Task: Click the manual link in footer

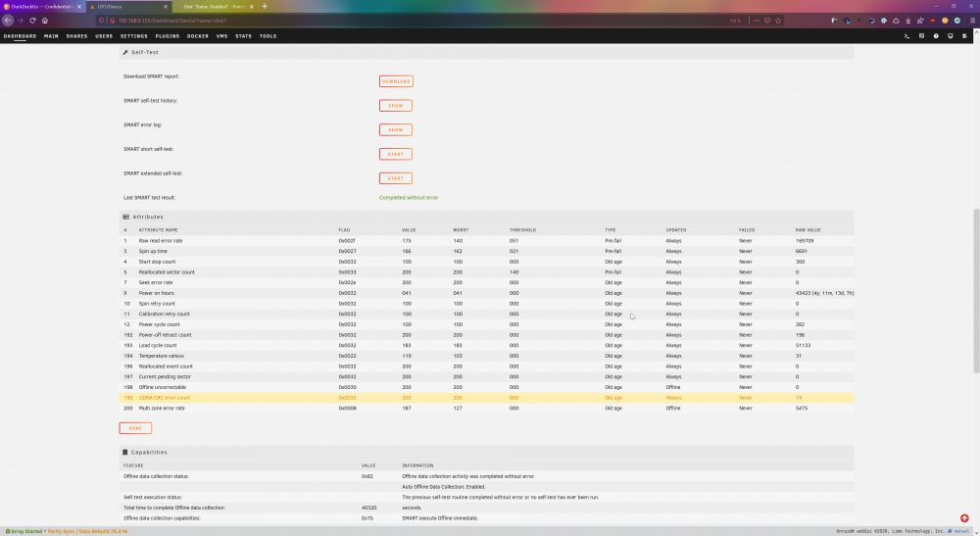Action: [x=961, y=531]
